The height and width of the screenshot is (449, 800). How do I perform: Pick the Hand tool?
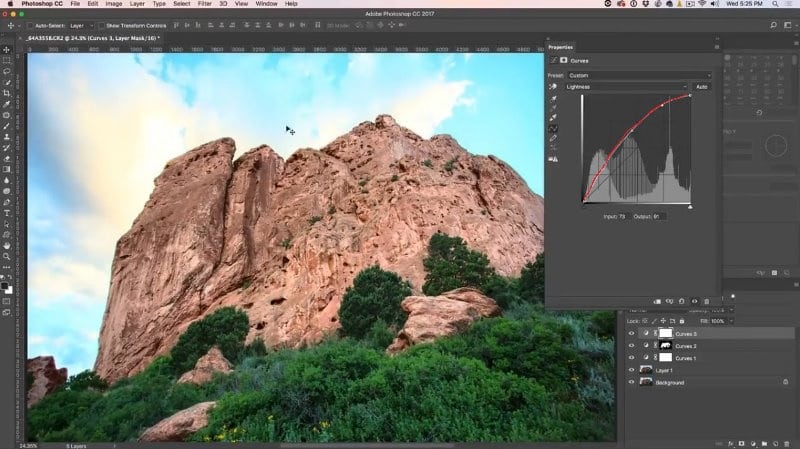[x=7, y=245]
